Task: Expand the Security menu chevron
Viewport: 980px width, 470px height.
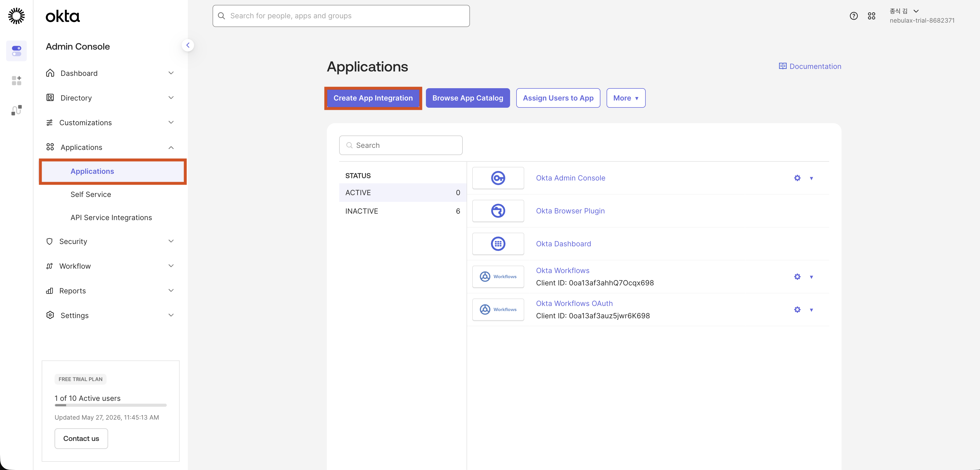Action: click(171, 241)
